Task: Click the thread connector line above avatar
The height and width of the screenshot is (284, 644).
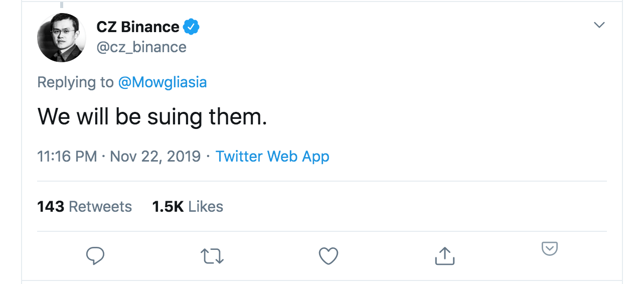Action: tap(62, 5)
